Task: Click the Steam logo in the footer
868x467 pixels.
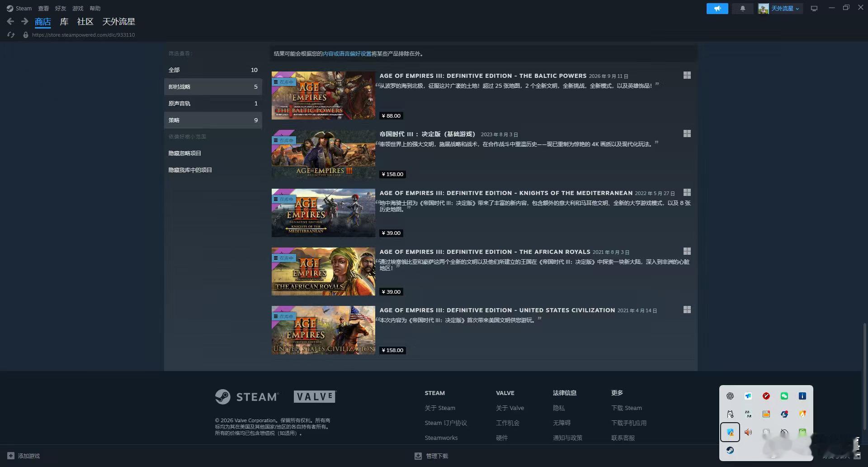Action: [247, 397]
